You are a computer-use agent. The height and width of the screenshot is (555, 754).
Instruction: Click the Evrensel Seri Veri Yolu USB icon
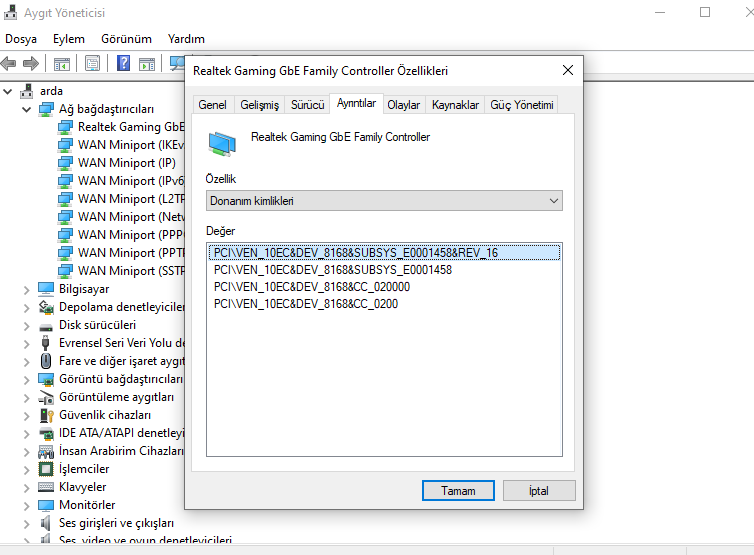[46, 343]
